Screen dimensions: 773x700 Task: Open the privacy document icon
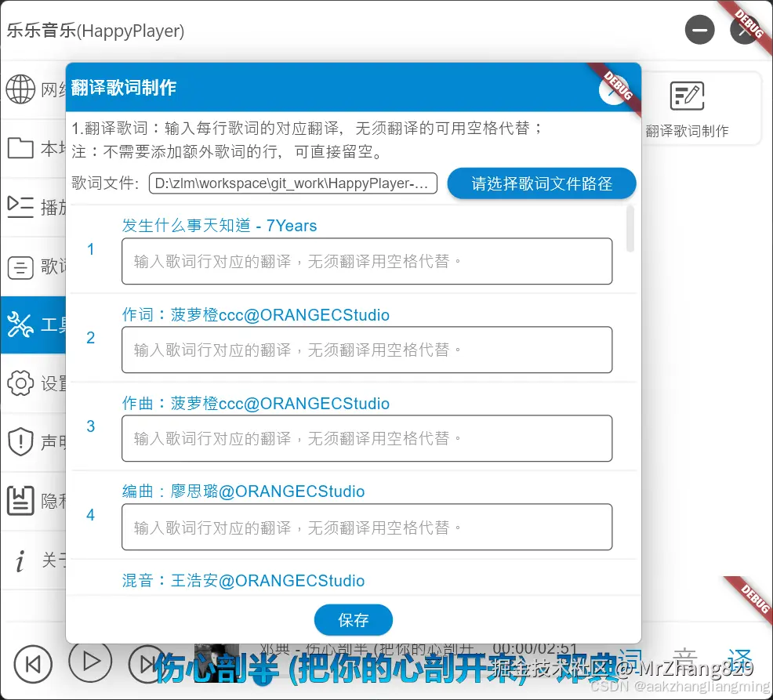coord(20,501)
